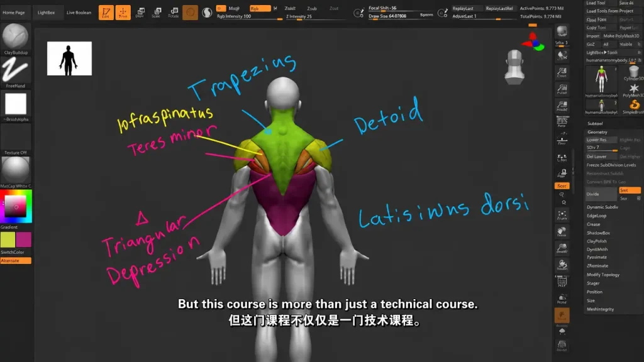Toggle the Smt smooth button
Viewport: 644px width, 362px height.
630,190
